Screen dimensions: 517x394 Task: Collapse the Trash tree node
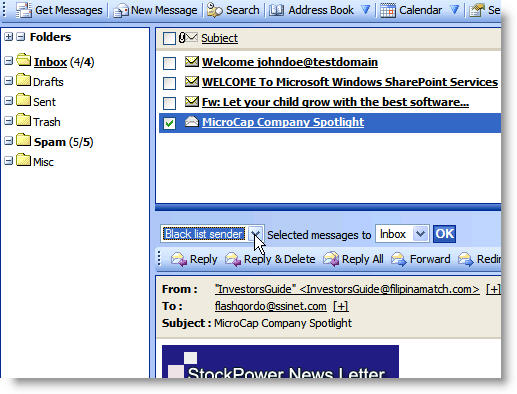click(x=9, y=121)
